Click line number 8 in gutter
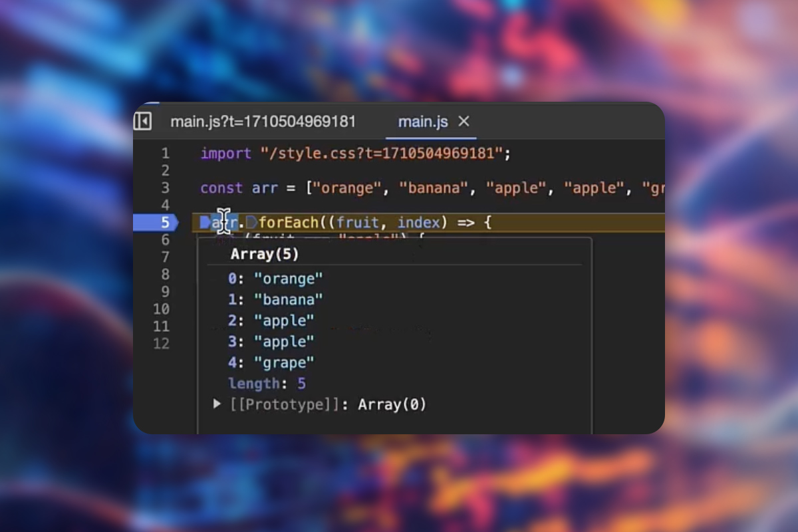Screen dimensions: 798x532 (165, 275)
